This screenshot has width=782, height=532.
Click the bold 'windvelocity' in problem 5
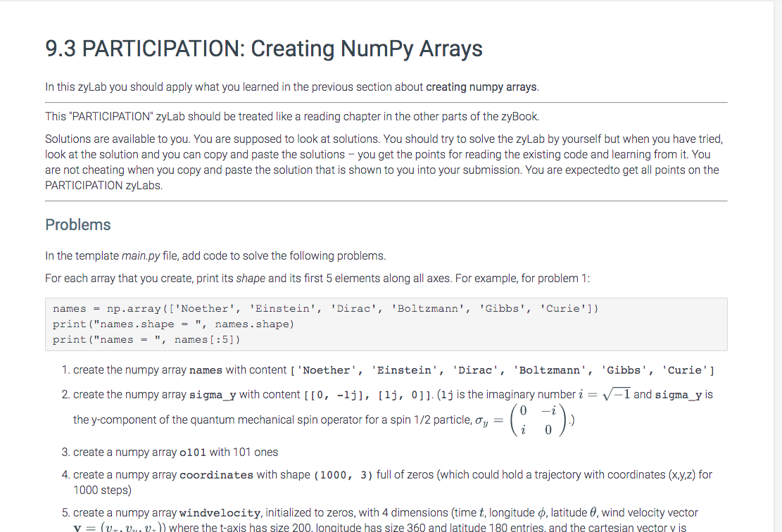tap(220, 513)
